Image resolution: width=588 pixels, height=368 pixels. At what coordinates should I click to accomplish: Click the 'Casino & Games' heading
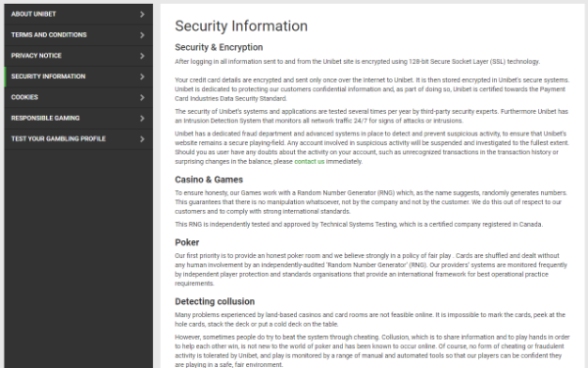209,180
